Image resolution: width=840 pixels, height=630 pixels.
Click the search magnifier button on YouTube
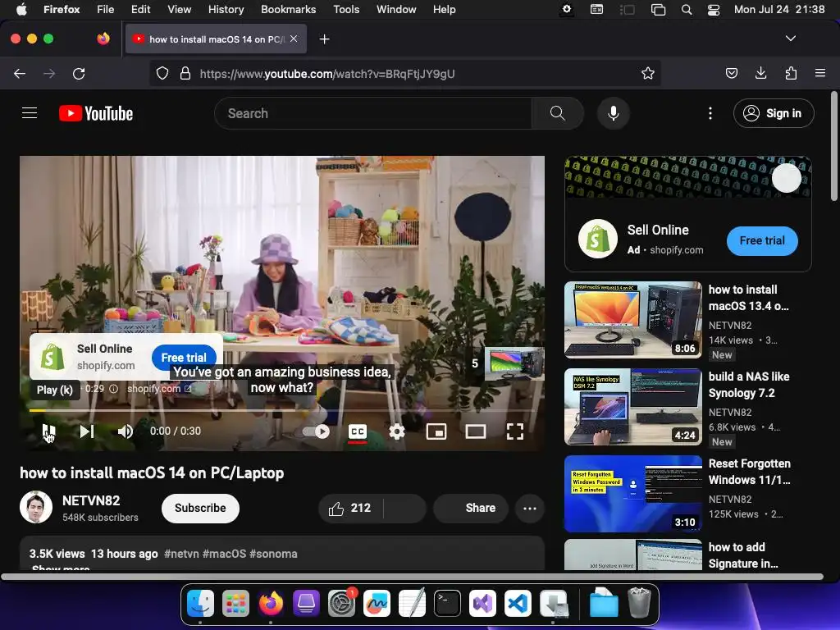click(557, 113)
